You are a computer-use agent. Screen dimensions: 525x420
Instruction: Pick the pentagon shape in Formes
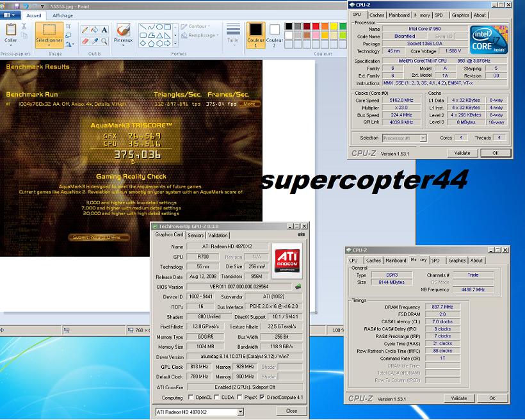coord(151,43)
